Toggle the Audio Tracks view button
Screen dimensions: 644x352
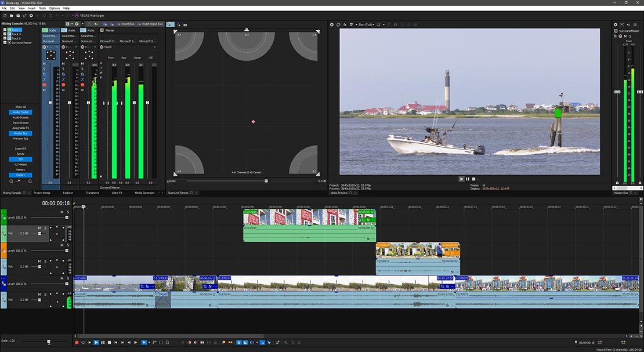pos(20,112)
